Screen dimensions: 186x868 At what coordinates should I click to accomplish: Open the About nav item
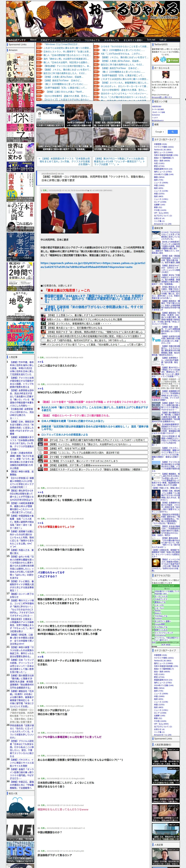click(33, 40)
